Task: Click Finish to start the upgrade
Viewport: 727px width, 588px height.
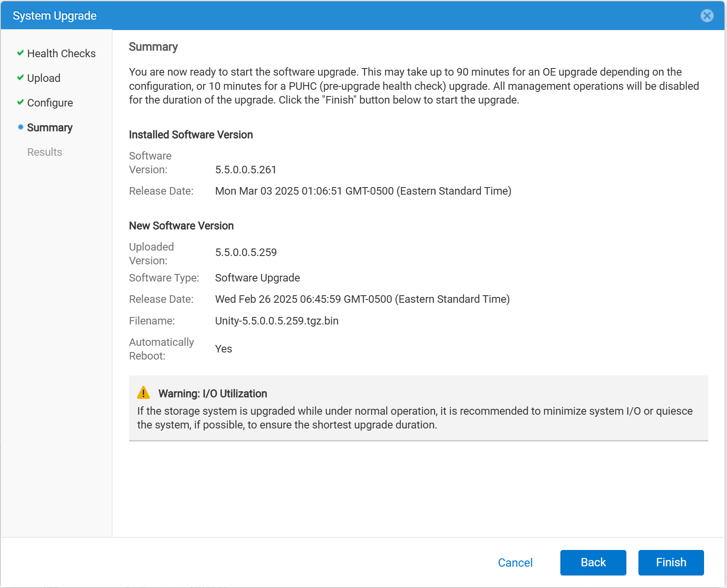Action: pyautogui.click(x=671, y=562)
